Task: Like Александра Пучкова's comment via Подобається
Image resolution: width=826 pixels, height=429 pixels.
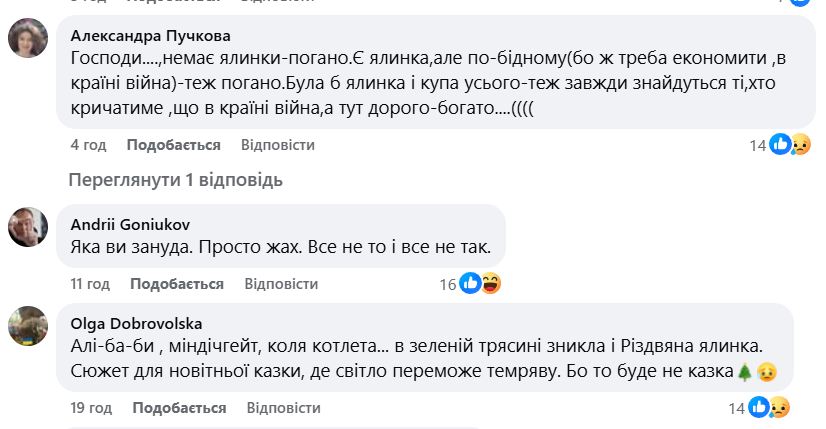Action: (x=173, y=145)
